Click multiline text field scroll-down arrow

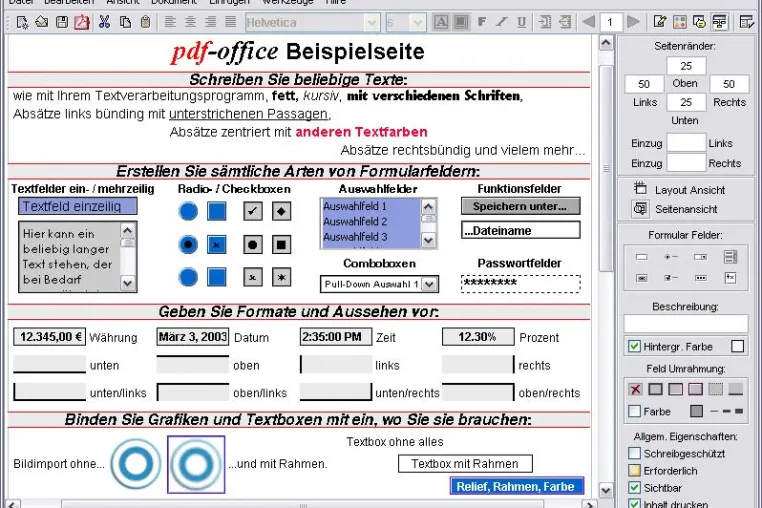128,283
